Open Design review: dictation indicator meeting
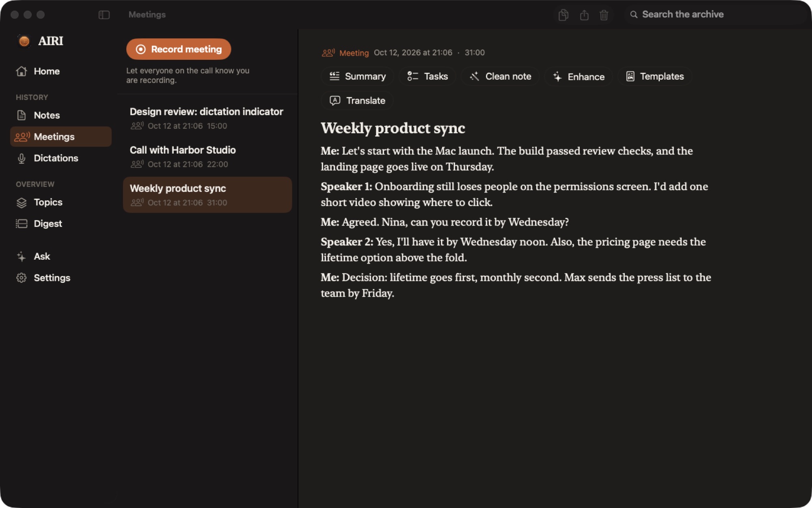The width and height of the screenshot is (812, 508). pyautogui.click(x=207, y=118)
